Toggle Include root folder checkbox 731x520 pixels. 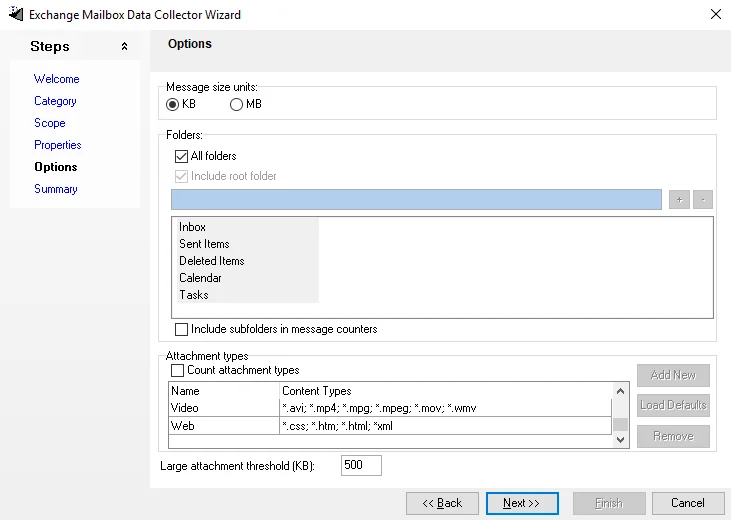181,176
